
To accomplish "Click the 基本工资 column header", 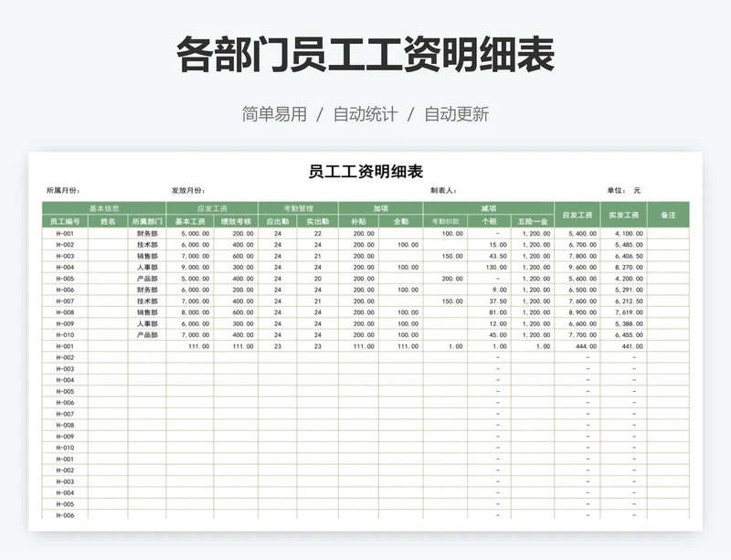I will [x=190, y=221].
